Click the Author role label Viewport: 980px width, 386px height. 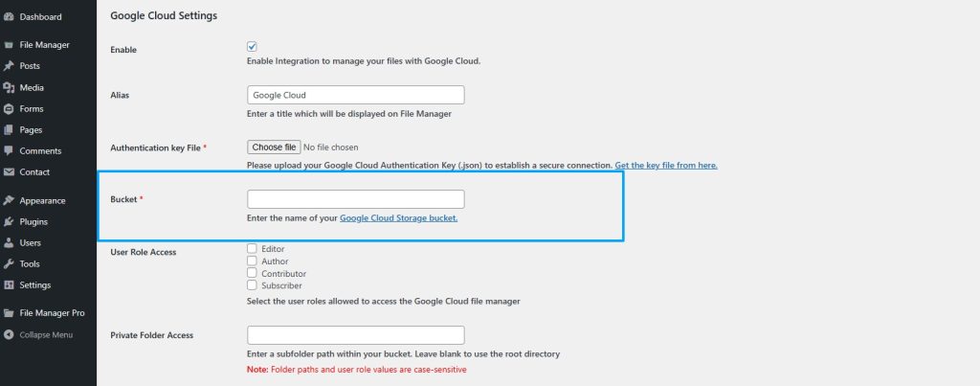click(x=275, y=261)
